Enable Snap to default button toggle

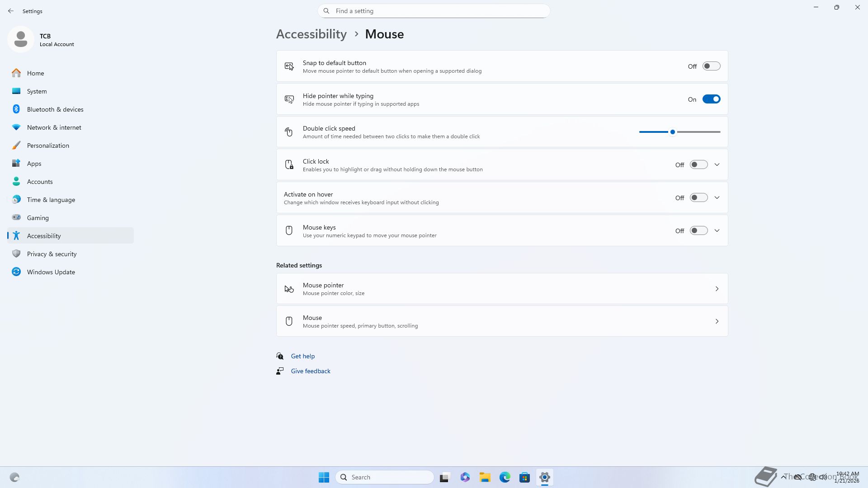click(x=711, y=66)
